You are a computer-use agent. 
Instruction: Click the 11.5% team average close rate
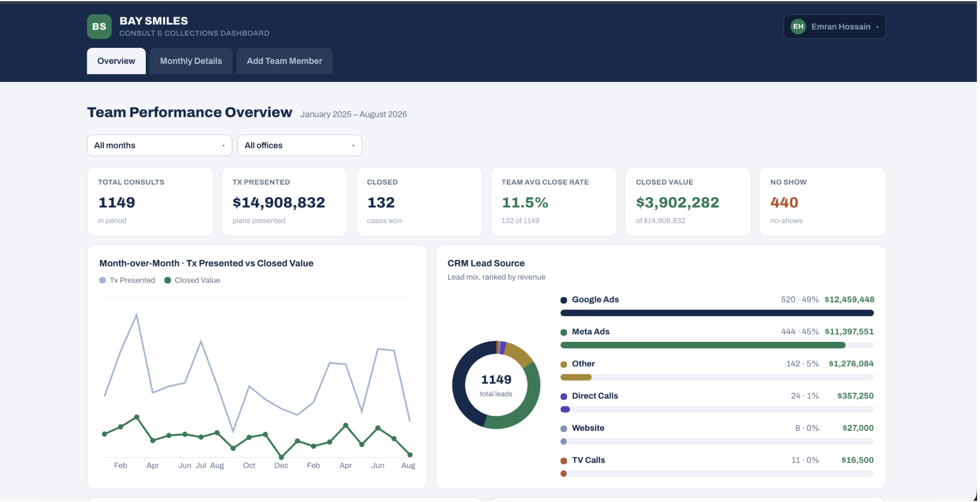click(x=525, y=203)
